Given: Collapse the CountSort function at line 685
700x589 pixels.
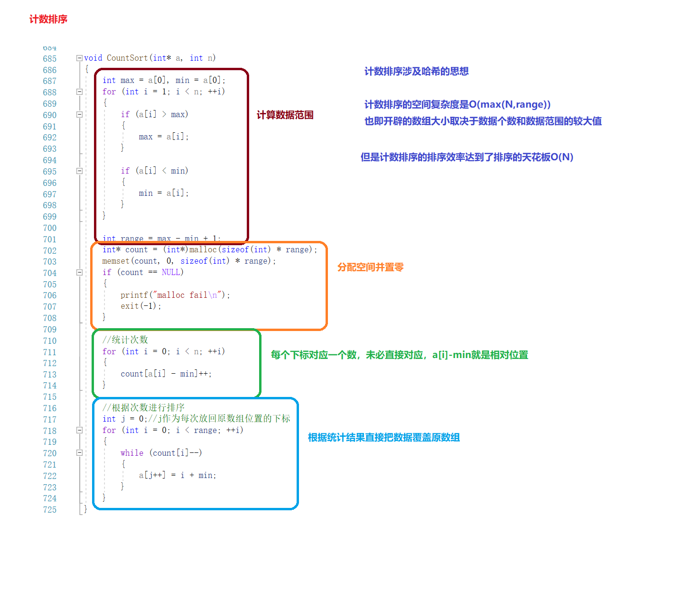Looking at the screenshot, I should (x=79, y=58).
